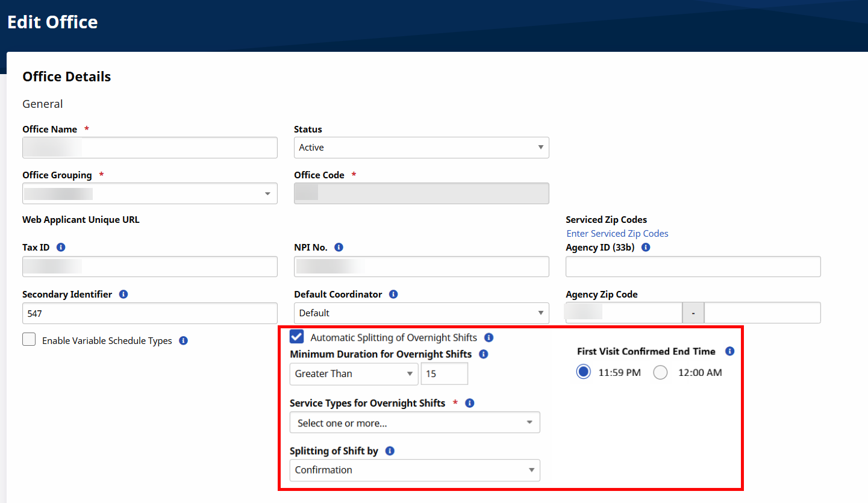Click the info icon next to Tax ID
The height and width of the screenshot is (503, 868).
pyautogui.click(x=61, y=248)
